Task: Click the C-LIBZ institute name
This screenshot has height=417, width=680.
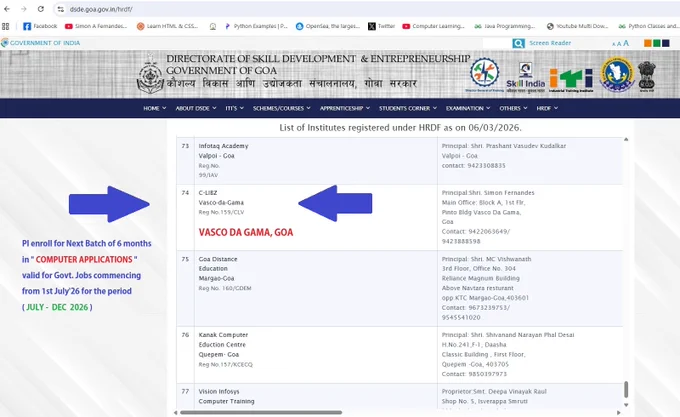Action: point(208,193)
